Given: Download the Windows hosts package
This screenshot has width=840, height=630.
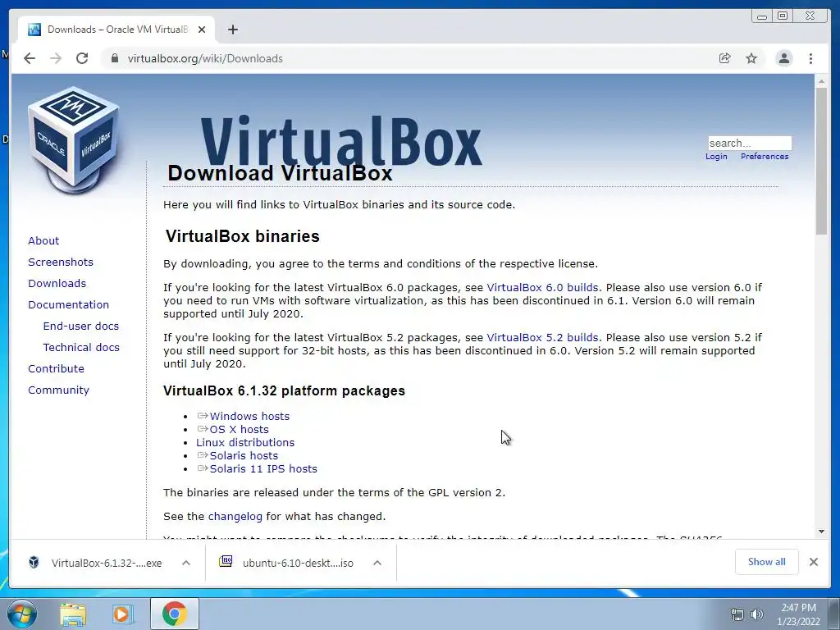Looking at the screenshot, I should pyautogui.click(x=249, y=416).
